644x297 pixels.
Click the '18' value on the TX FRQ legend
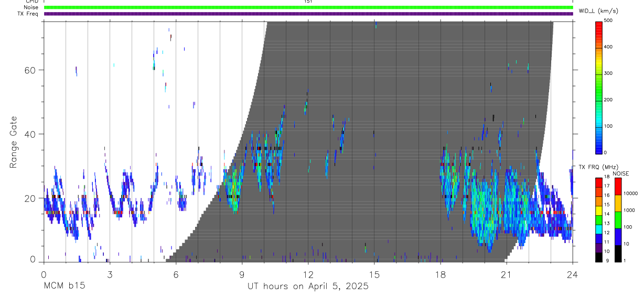(607, 178)
